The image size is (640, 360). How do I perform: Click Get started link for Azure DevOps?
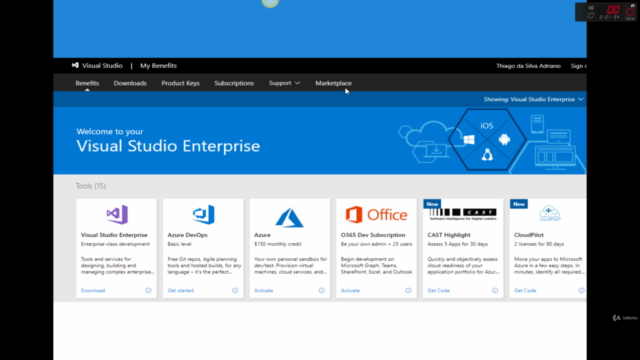(x=180, y=290)
